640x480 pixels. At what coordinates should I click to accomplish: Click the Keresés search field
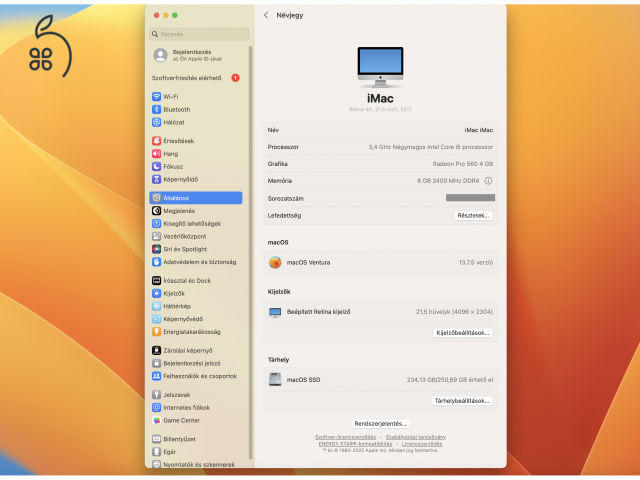[200, 34]
